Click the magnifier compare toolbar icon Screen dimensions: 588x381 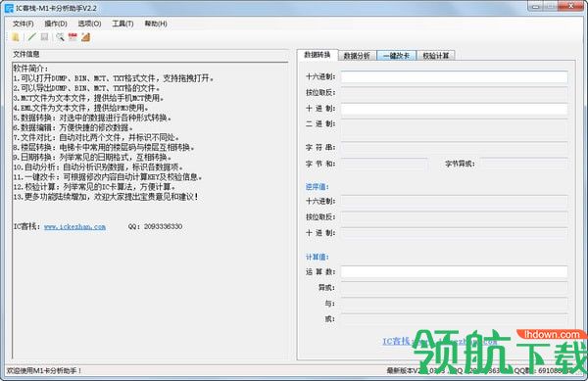[60, 37]
